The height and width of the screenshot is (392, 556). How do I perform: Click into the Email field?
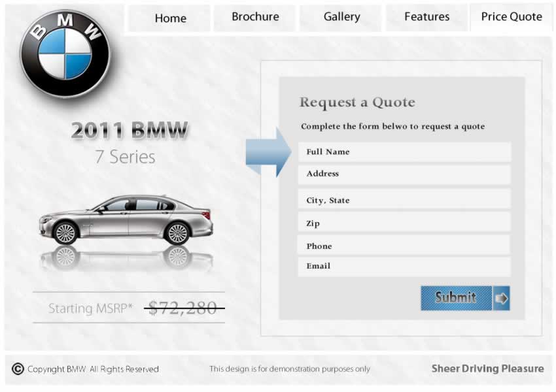pos(404,267)
